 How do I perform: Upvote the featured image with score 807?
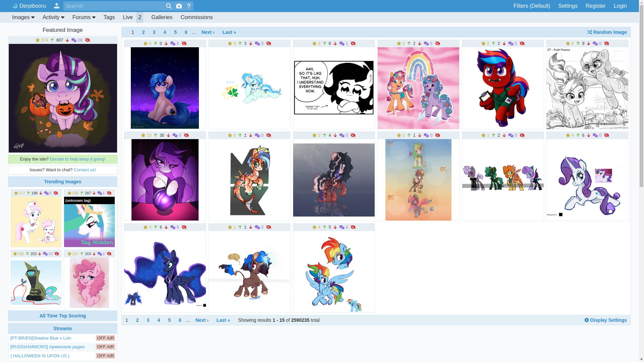(x=52, y=40)
